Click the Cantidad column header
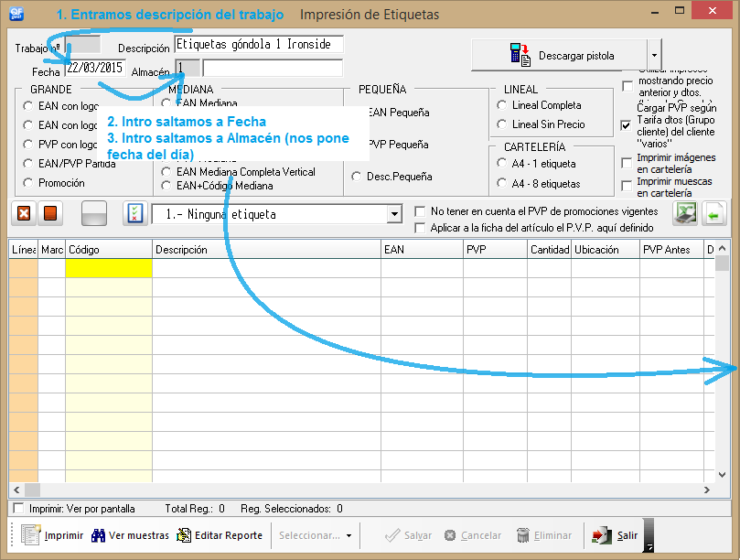740x560 pixels. [x=550, y=249]
